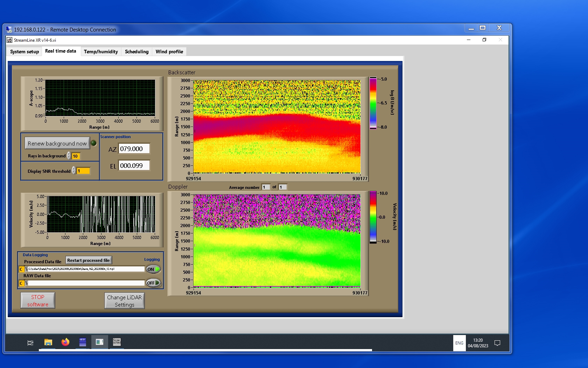The height and width of the screenshot is (368, 588).
Task: Open the notification center icon
Action: click(x=497, y=343)
